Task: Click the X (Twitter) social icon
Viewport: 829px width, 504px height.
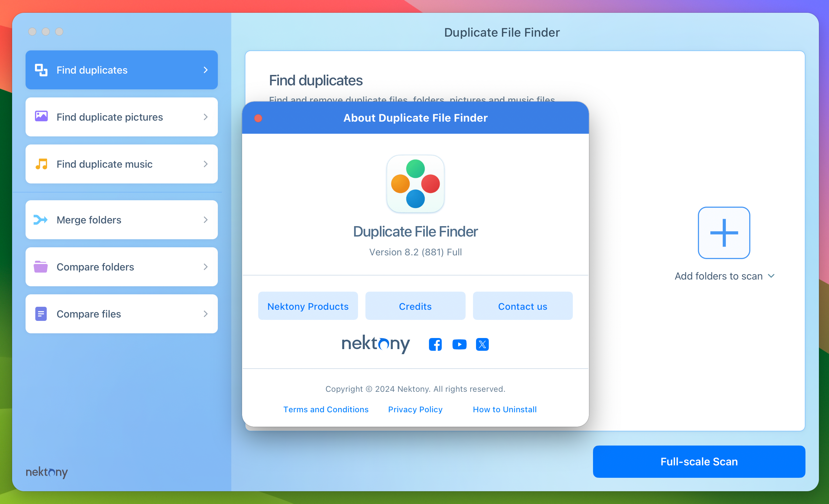Action: click(x=483, y=344)
